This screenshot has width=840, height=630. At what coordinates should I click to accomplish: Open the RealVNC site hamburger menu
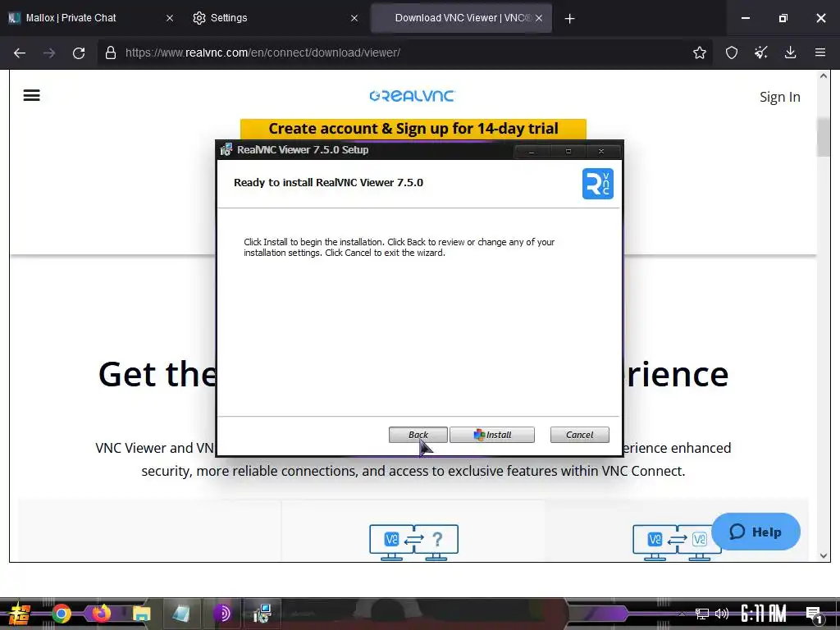tap(32, 95)
